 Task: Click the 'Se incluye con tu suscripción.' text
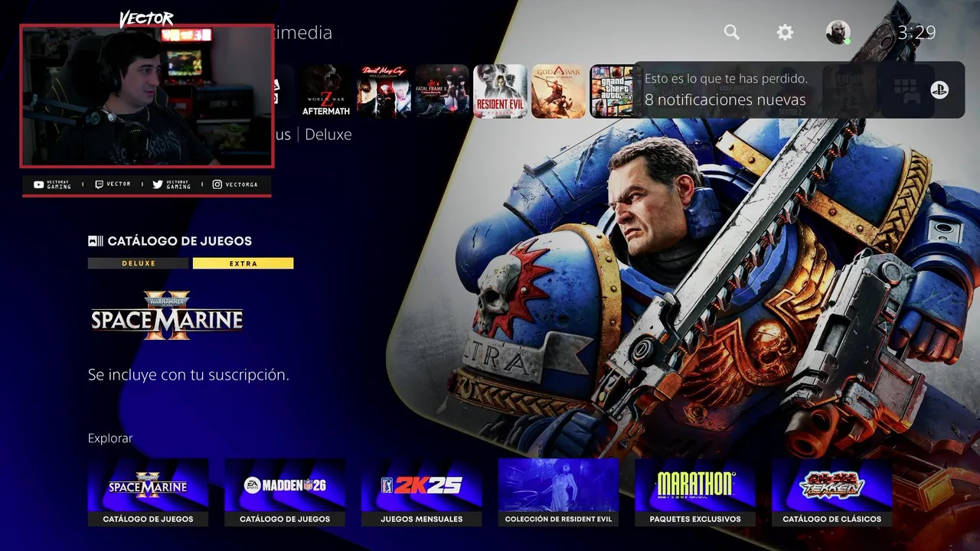(188, 375)
